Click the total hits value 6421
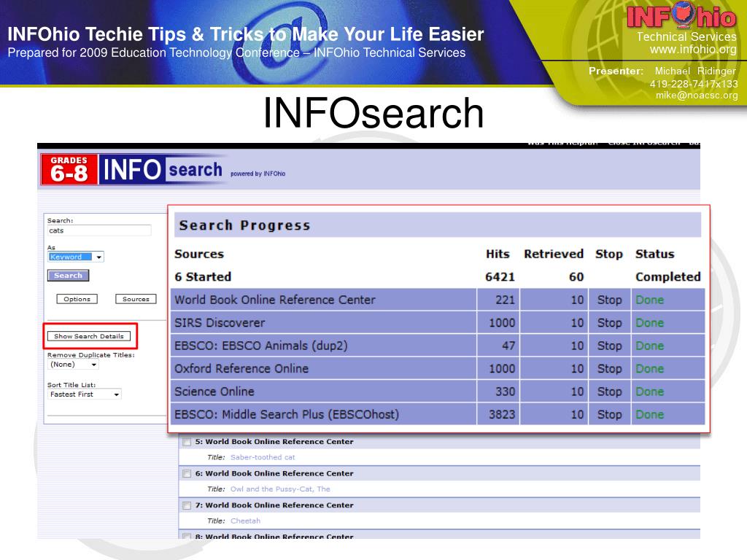Image resolution: width=747 pixels, height=560 pixels. click(500, 276)
